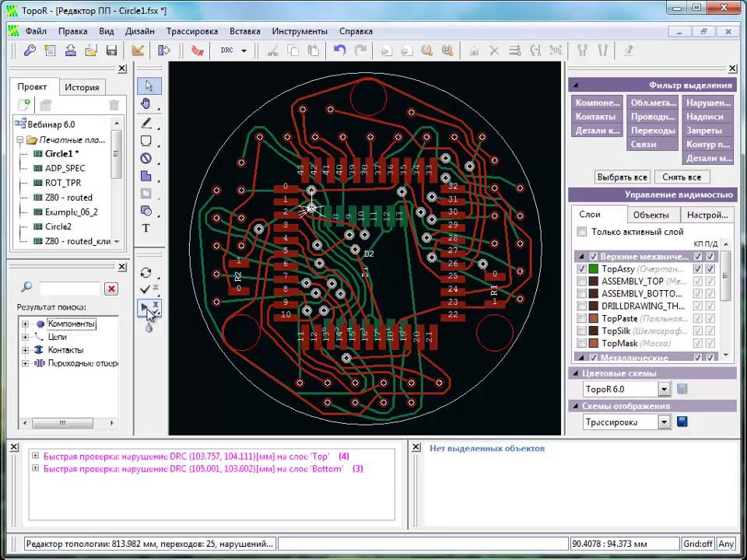Switch to the История tab
Image resolution: width=747 pixels, height=560 pixels.
coord(82,87)
